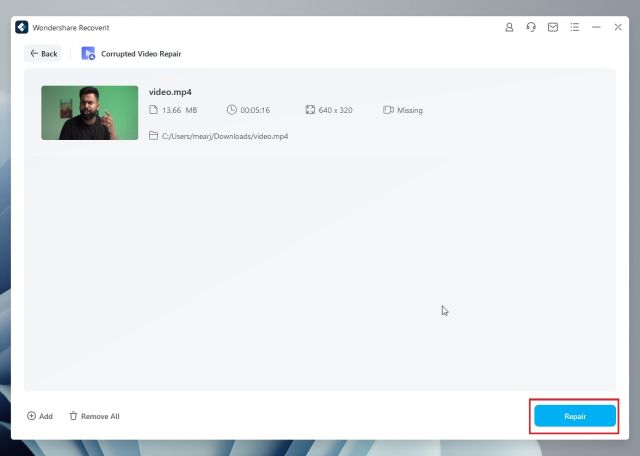
Task: Open the user account icon
Action: click(509, 27)
